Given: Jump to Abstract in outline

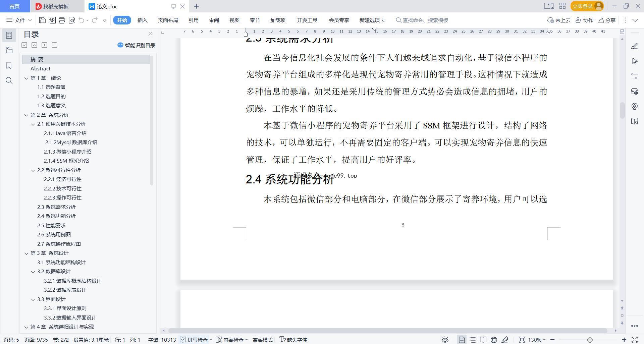Looking at the screenshot, I should pos(40,69).
